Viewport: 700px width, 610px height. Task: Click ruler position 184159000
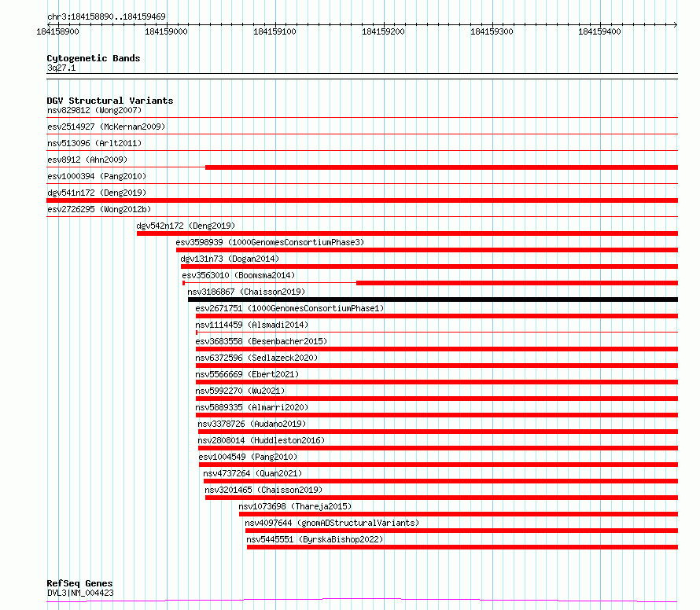coord(166,31)
